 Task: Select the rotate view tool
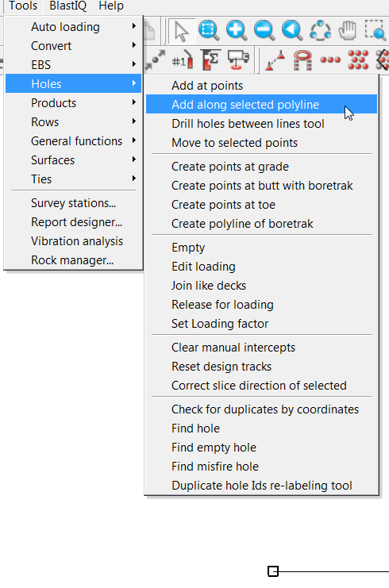(320, 30)
